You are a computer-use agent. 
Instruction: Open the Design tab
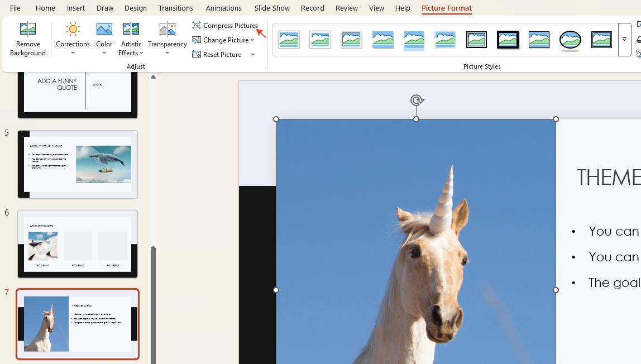(135, 8)
